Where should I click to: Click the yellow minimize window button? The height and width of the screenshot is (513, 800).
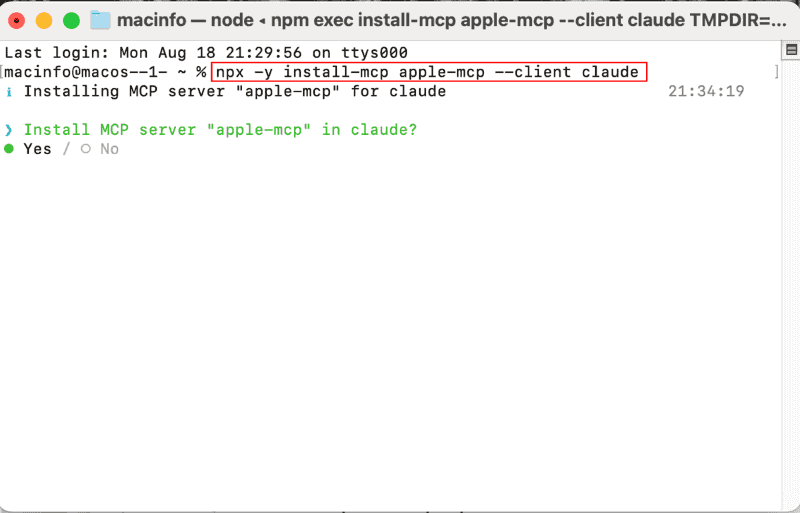(x=44, y=20)
